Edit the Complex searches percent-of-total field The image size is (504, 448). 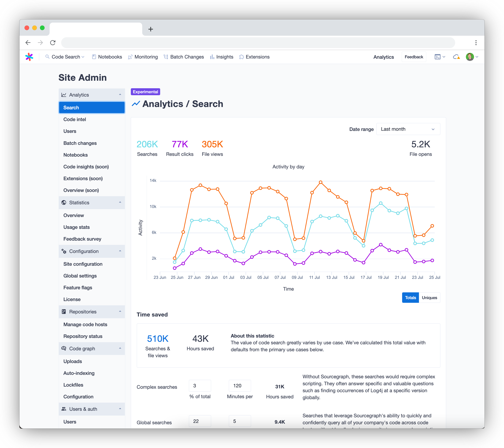coord(200,386)
